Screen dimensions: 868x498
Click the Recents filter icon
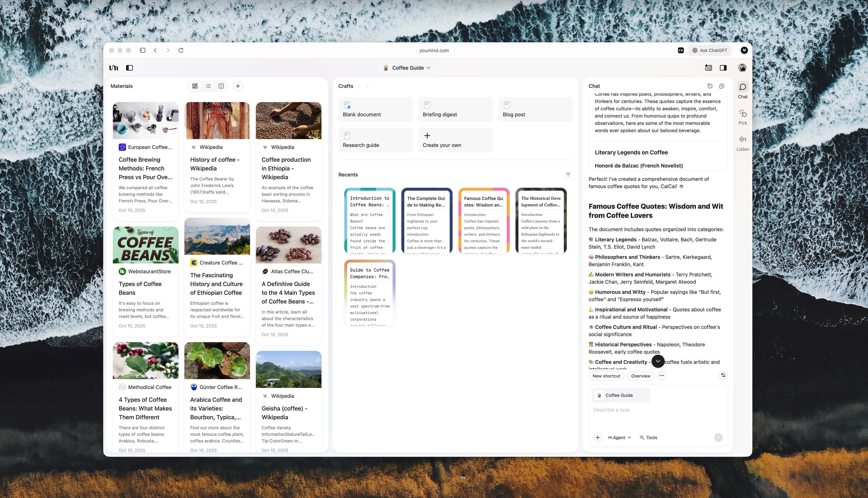point(568,175)
